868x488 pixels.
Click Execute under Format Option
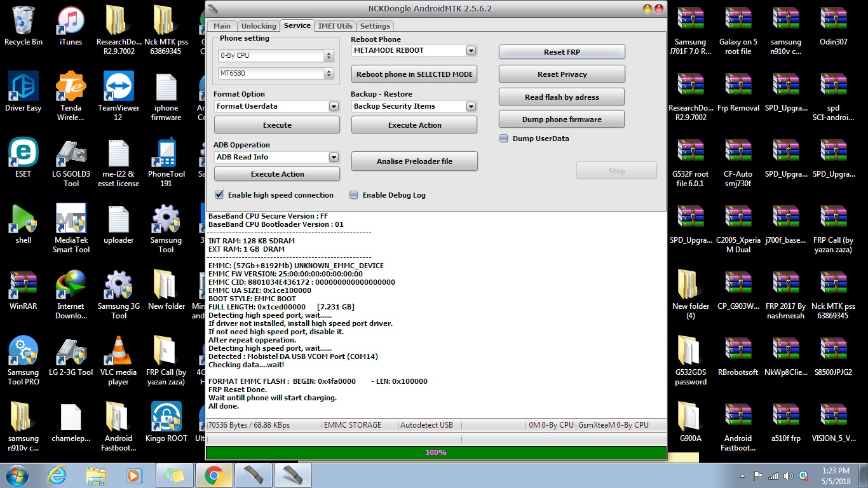pos(277,125)
